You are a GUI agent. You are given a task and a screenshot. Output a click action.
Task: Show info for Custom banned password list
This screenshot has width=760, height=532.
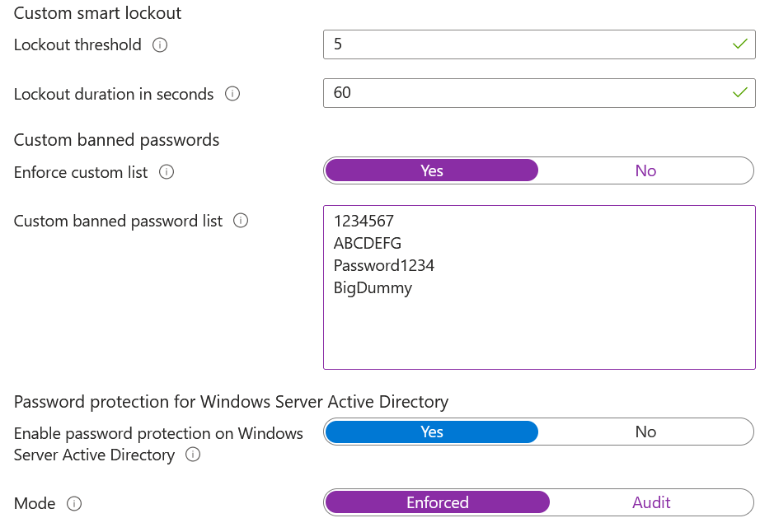tap(241, 221)
